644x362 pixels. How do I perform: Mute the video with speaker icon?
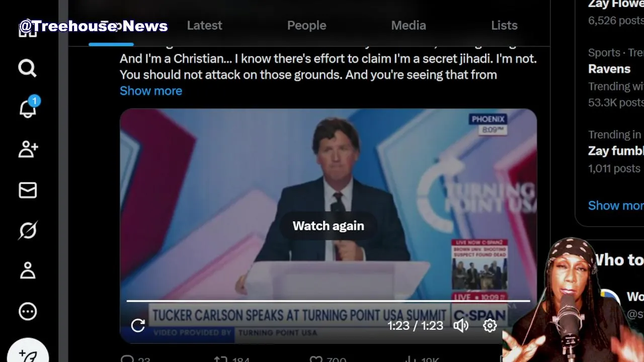click(x=461, y=326)
